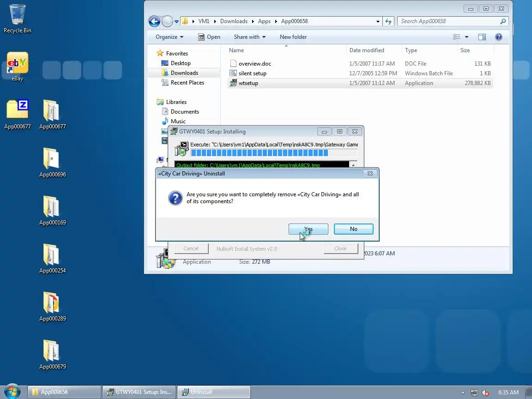Select the App000169 desktop folder
Screen dimensions: 532x399
pos(52,211)
